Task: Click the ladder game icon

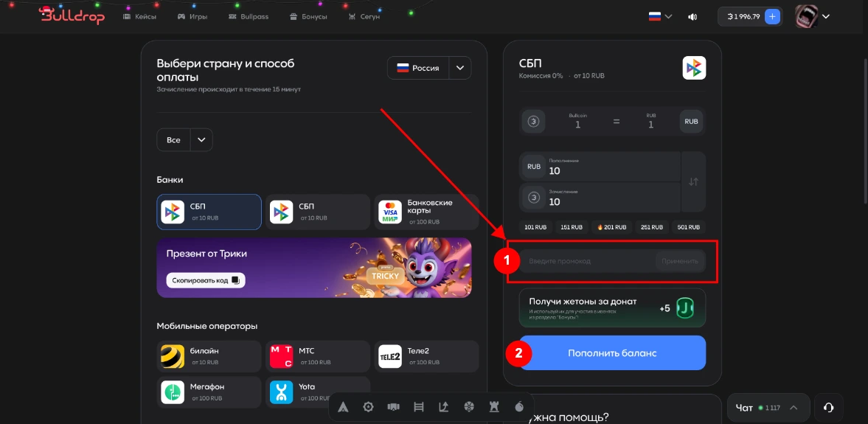Action: (x=419, y=407)
